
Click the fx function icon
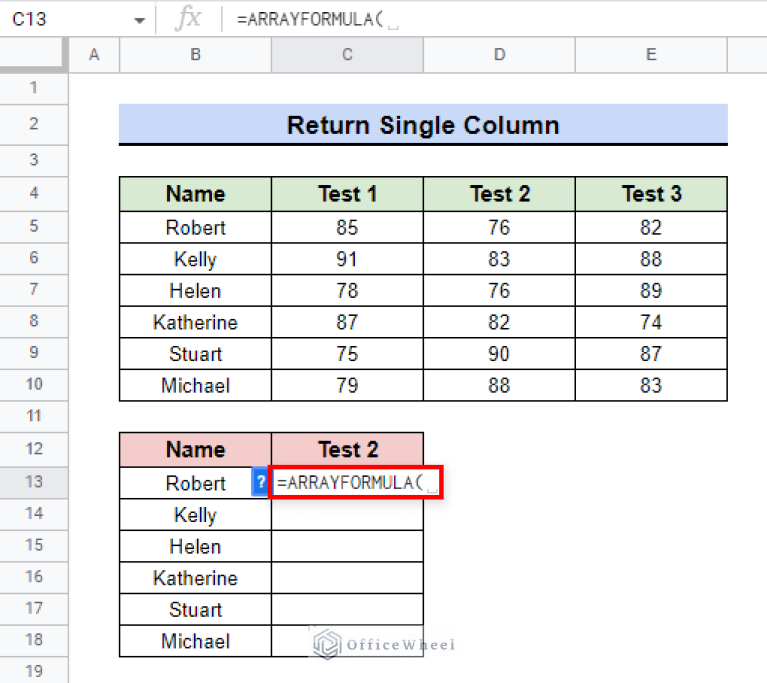tap(188, 19)
